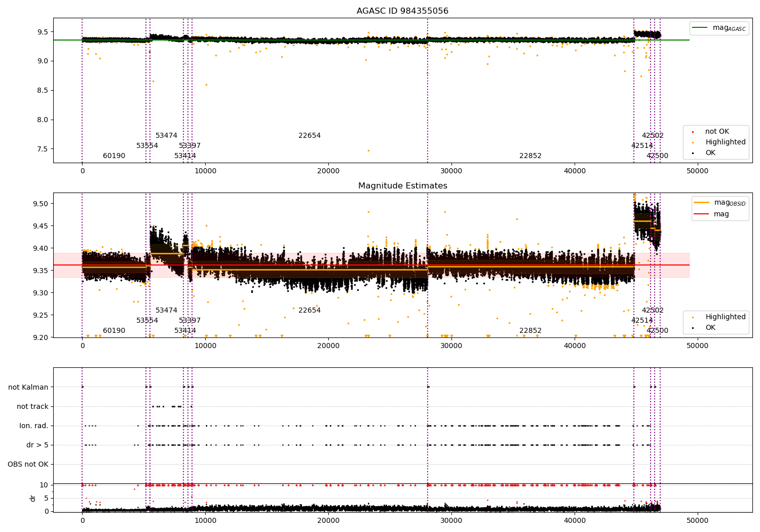Click the 7.5 y-tick of the top plot
Viewport: 760px width, 532px height.
(x=43, y=149)
